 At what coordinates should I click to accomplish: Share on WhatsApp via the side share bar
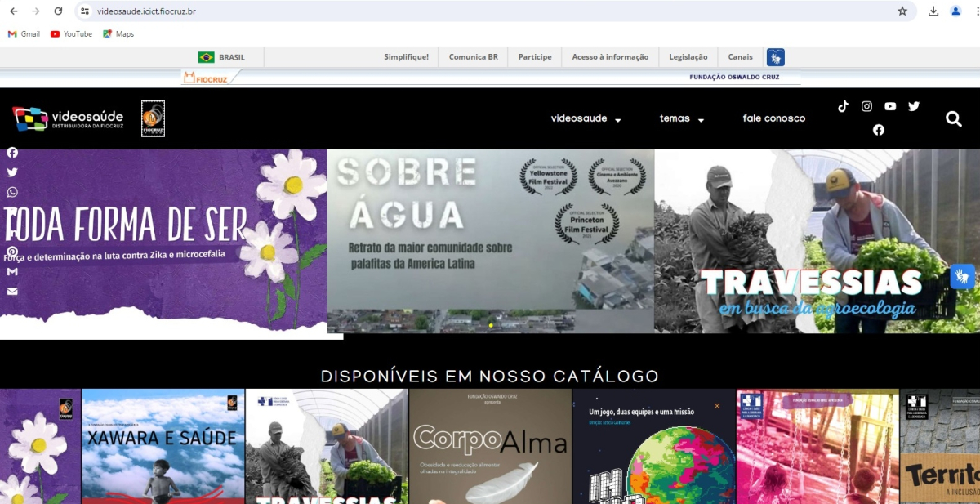pos(12,192)
